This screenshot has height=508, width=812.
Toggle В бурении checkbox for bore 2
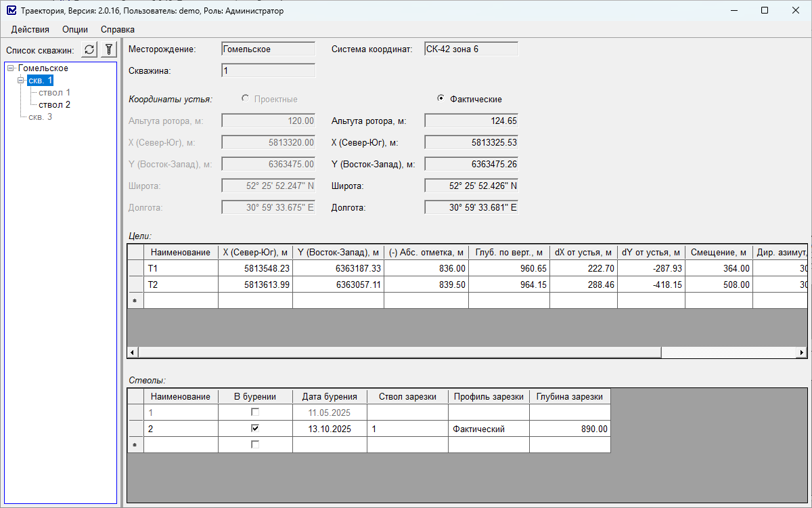pos(255,428)
